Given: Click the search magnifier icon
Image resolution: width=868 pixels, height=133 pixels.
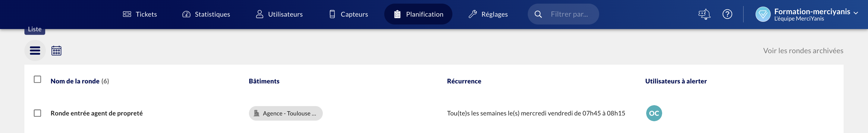Looking at the screenshot, I should [x=538, y=14].
